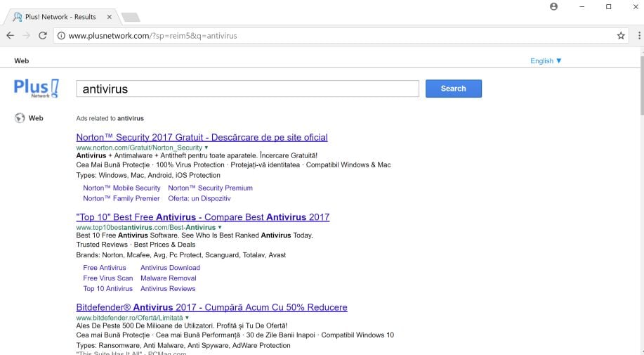Expand the arrow beside www.norton.com URL

[x=206, y=148]
